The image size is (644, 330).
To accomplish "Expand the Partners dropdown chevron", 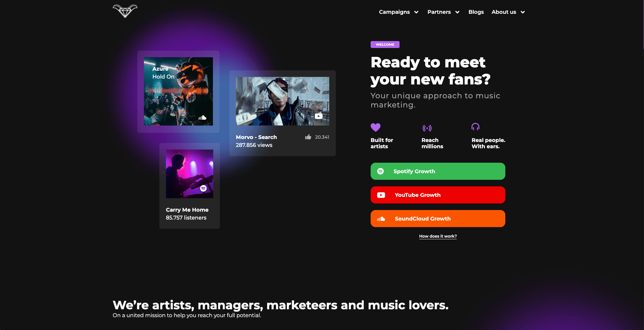I will (x=457, y=12).
